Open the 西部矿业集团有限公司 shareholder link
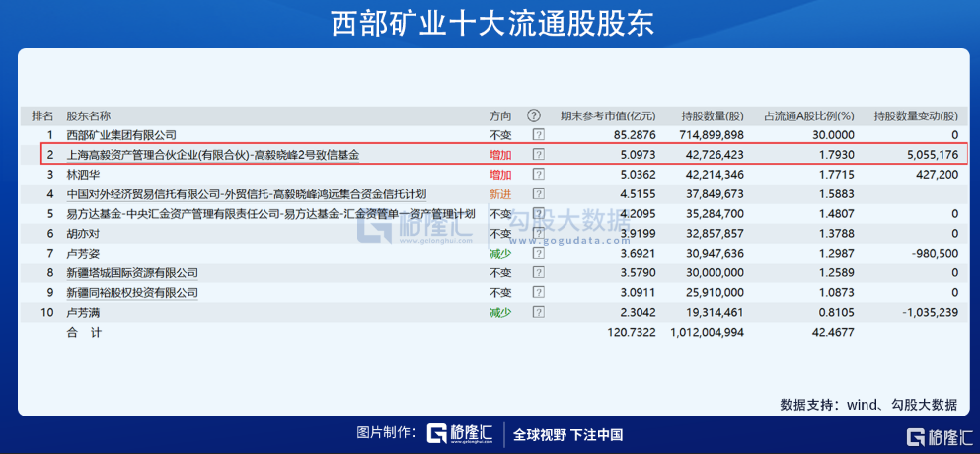 point(120,134)
